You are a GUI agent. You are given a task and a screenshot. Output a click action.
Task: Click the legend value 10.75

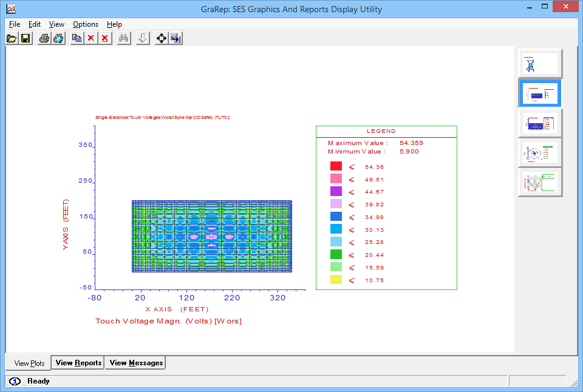(x=375, y=280)
